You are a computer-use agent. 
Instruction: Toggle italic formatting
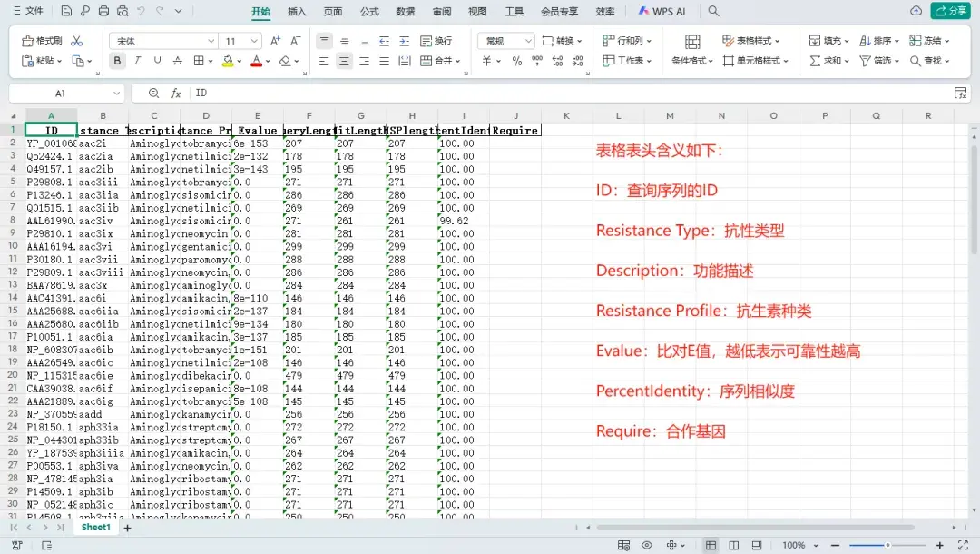(x=136, y=61)
